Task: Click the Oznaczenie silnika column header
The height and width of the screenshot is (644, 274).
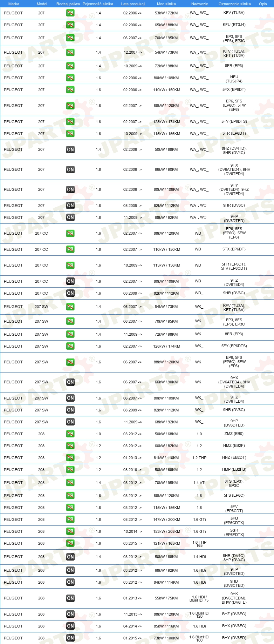Action: pyautogui.click(x=235, y=4)
